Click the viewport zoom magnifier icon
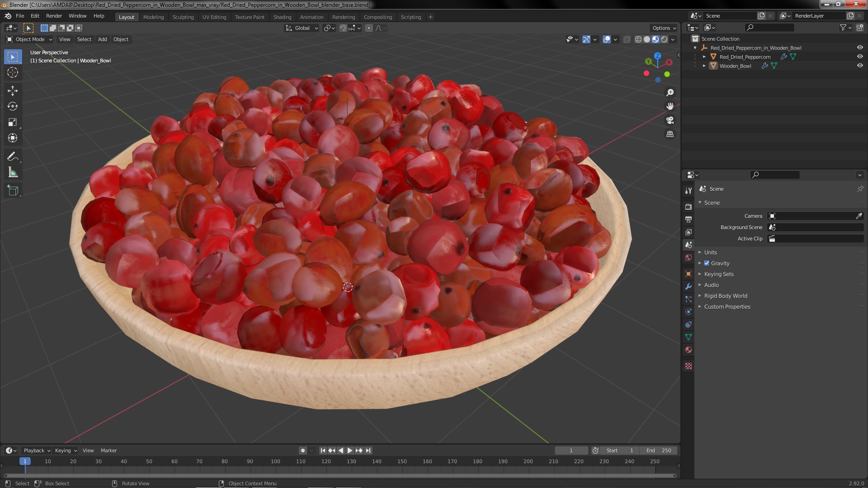868x488 pixels. (670, 93)
